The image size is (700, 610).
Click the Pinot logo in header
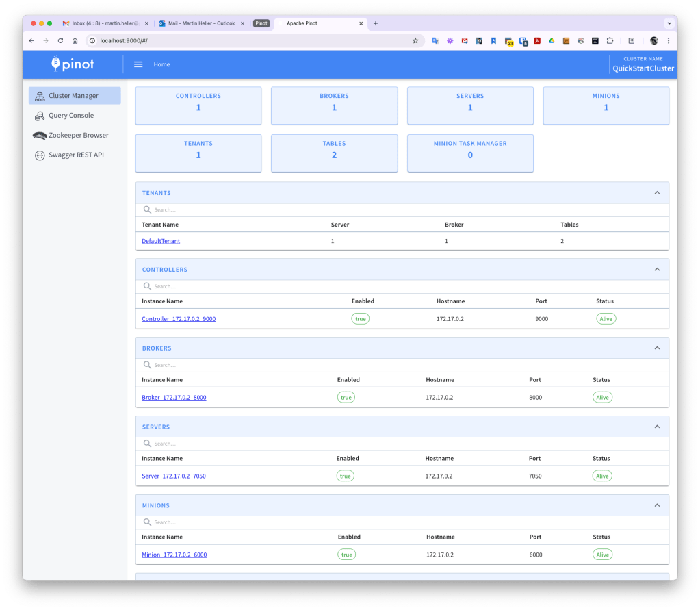[73, 64]
